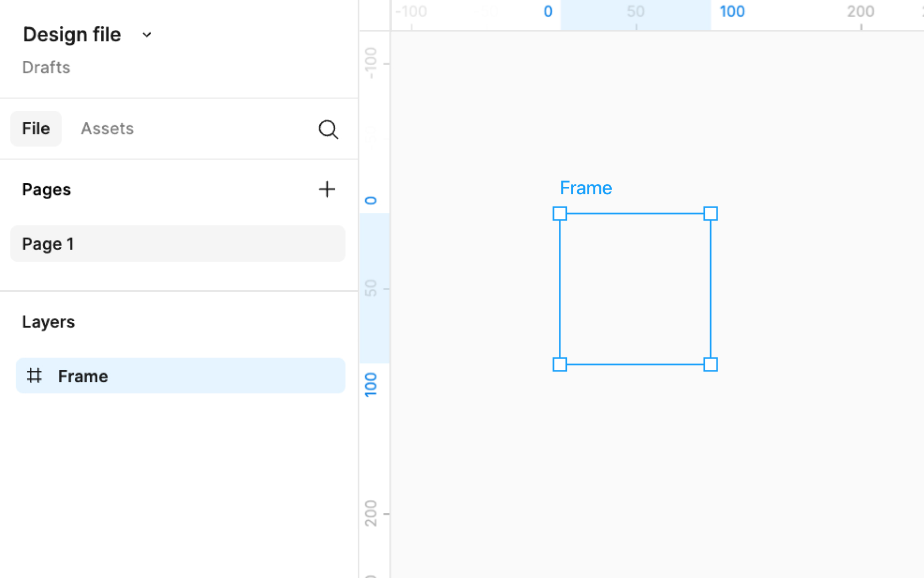Open the Drafts location link
This screenshot has height=578, width=924.
tap(46, 67)
